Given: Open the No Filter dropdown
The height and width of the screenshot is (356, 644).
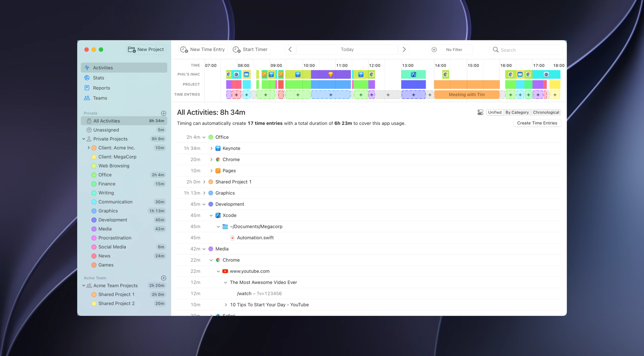Looking at the screenshot, I should tap(451, 50).
